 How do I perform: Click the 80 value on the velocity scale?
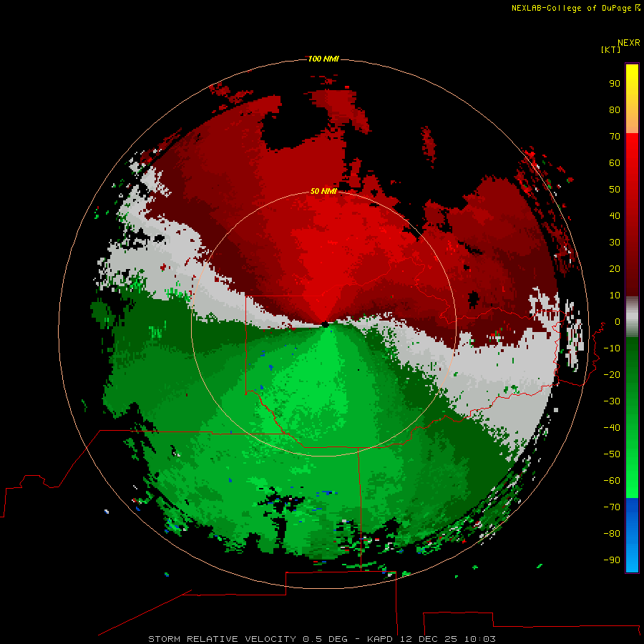(x=615, y=110)
